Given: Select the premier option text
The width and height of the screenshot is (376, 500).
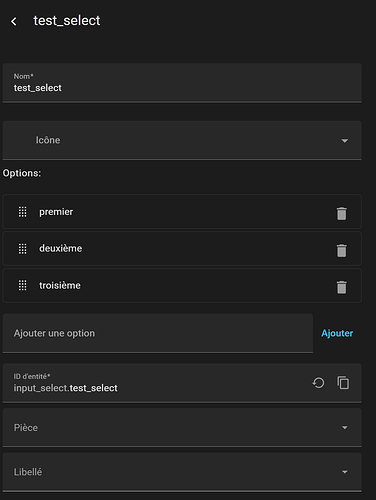Looking at the screenshot, I should pyautogui.click(x=56, y=212).
